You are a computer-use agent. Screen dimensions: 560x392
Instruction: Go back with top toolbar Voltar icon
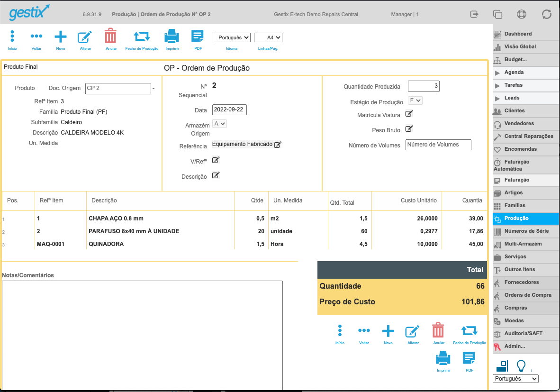pos(36,36)
